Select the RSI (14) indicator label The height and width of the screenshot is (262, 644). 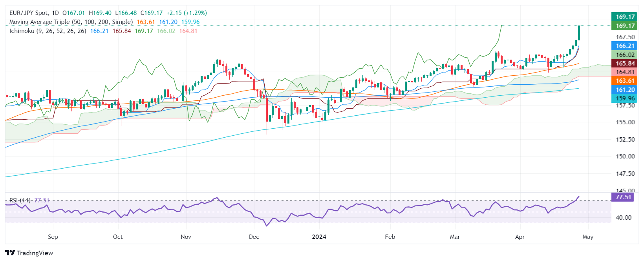click(20, 200)
